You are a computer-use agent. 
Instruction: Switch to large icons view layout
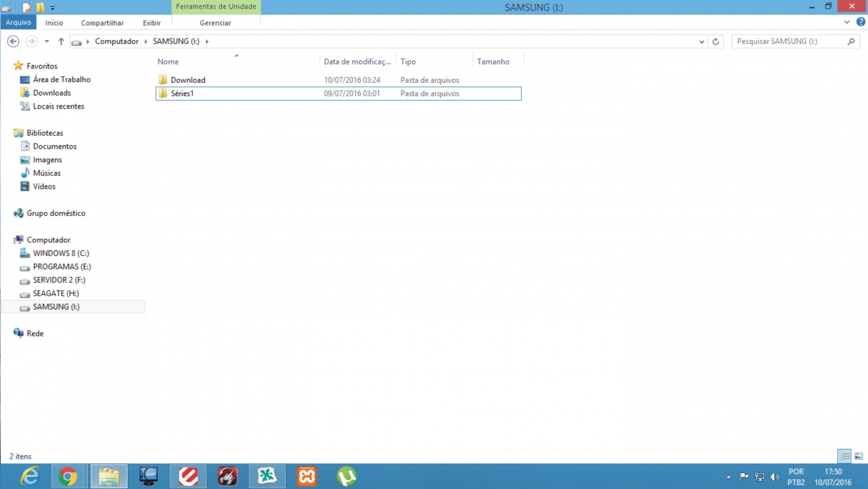[858, 456]
